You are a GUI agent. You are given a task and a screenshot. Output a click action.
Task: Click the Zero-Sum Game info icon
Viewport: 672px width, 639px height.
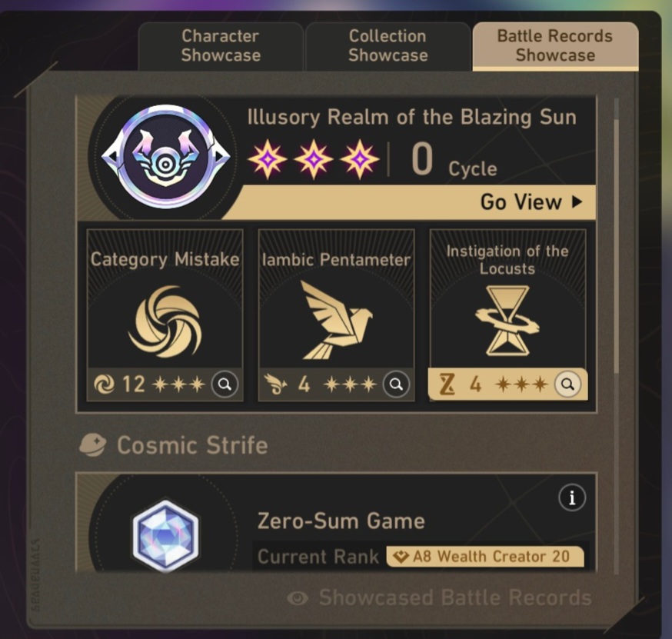click(572, 498)
